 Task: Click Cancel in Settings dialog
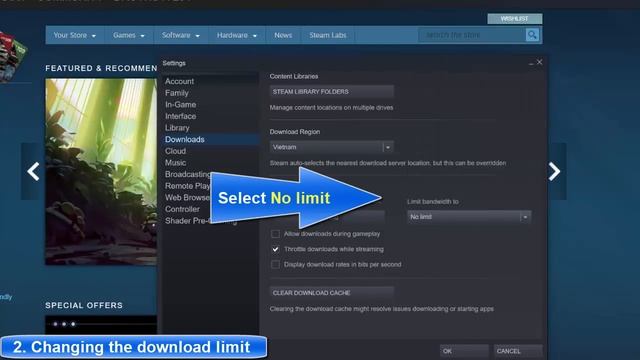pos(518,351)
